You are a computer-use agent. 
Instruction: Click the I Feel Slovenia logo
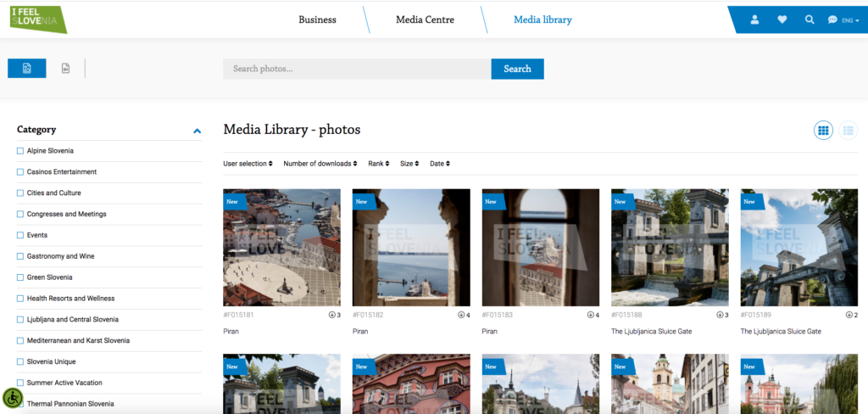coord(38,20)
